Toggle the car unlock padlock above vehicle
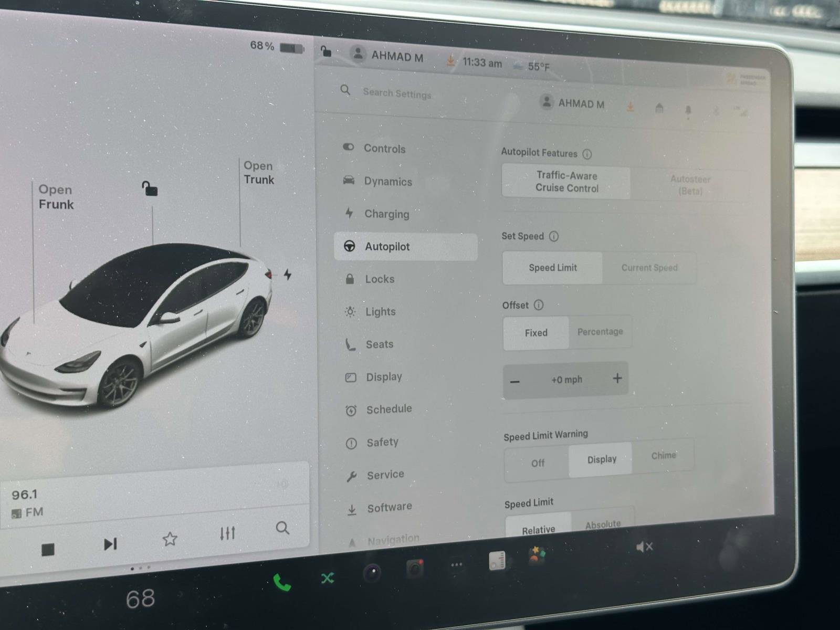 (x=150, y=188)
